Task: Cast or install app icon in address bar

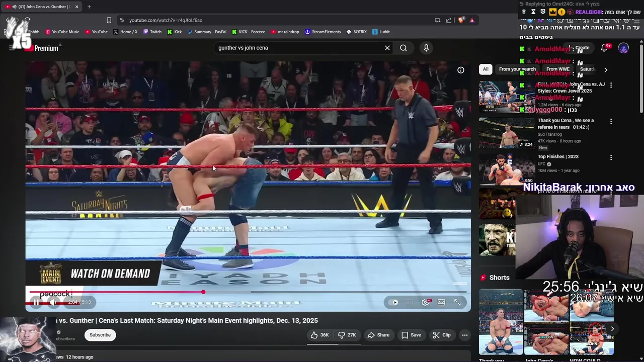Action: 437,20
